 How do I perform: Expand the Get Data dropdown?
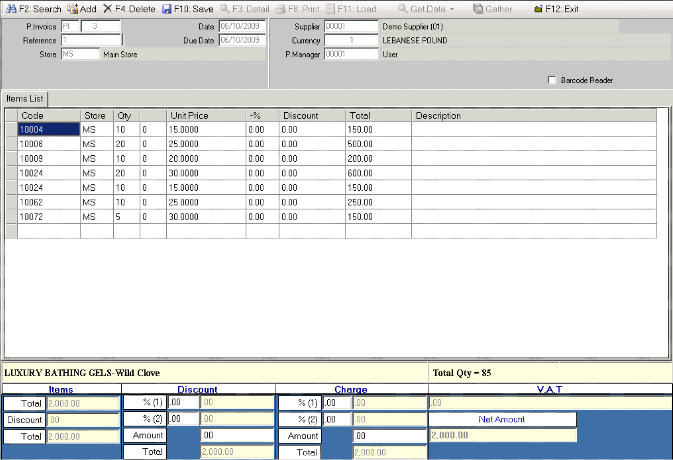[452, 8]
